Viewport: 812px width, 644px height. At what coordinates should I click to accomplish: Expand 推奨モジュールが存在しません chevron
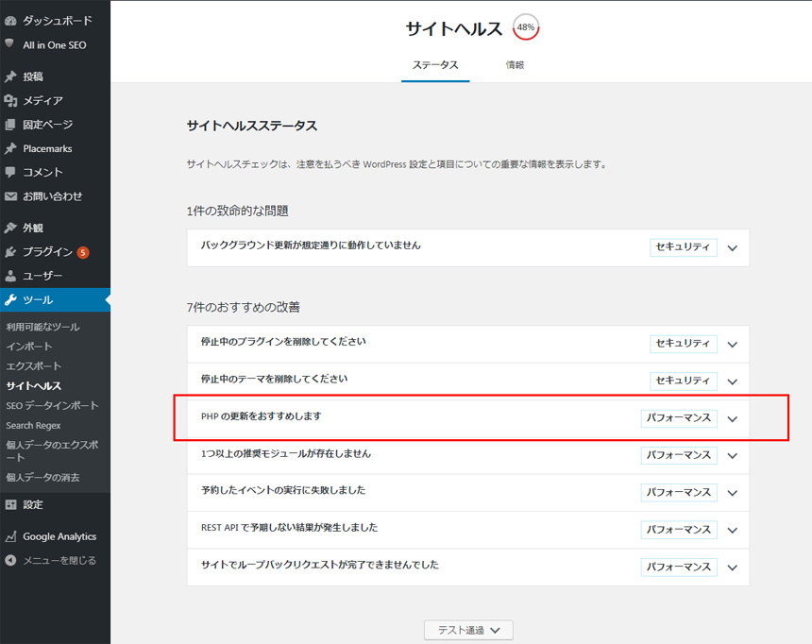pos(733,456)
